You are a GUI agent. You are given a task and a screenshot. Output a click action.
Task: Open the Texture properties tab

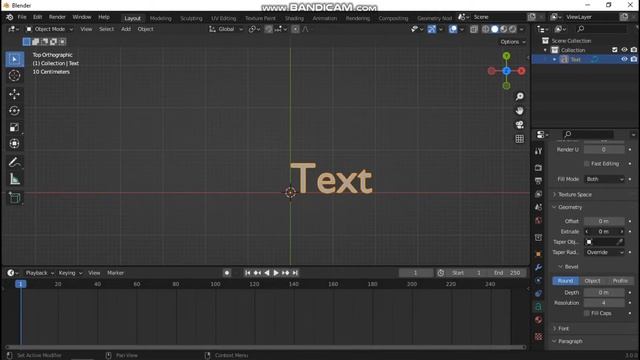pos(538,336)
